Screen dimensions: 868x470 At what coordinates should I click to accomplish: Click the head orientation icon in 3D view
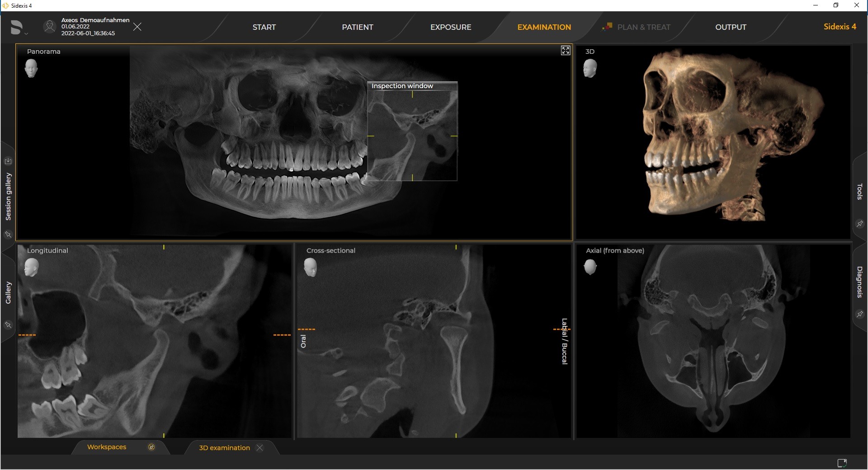[x=590, y=69]
